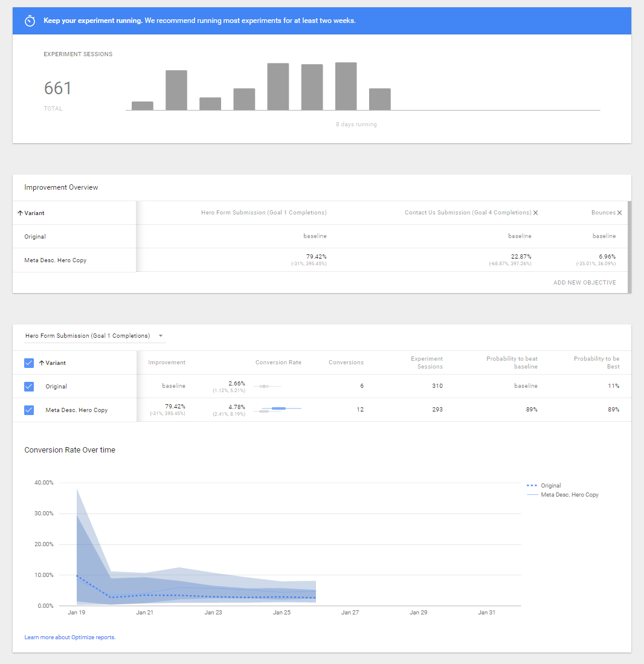Click the Meta Desc. Hero Copy legend line icon

[532, 495]
